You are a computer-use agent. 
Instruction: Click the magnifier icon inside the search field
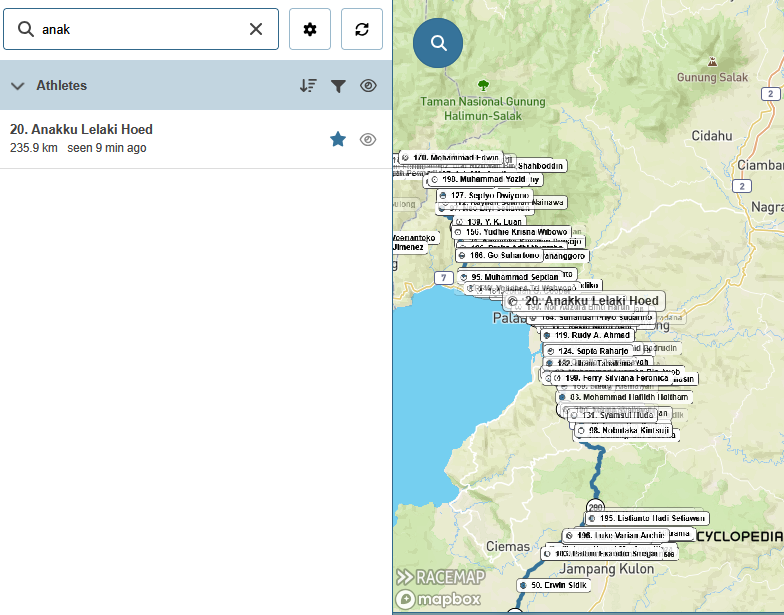pyautogui.click(x=26, y=29)
